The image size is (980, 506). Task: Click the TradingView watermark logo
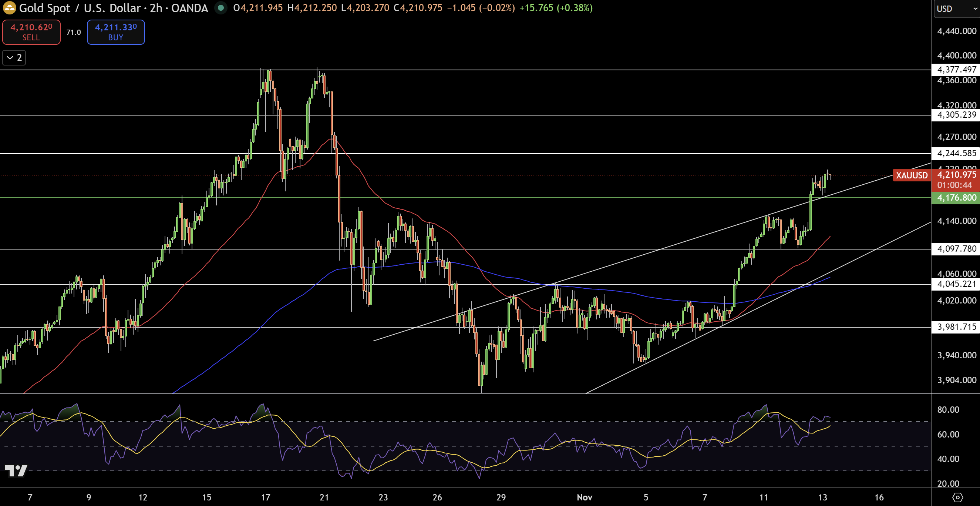pyautogui.click(x=16, y=472)
